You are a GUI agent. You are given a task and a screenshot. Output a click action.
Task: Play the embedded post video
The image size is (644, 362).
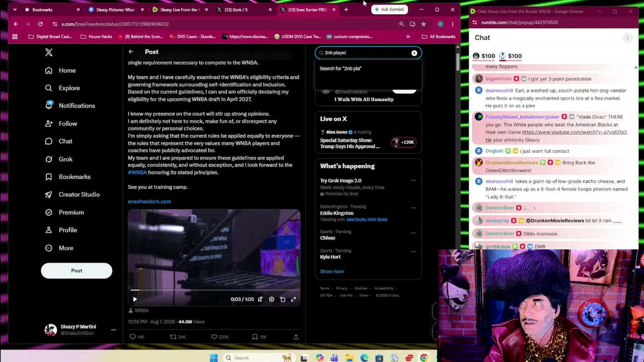tap(135, 299)
